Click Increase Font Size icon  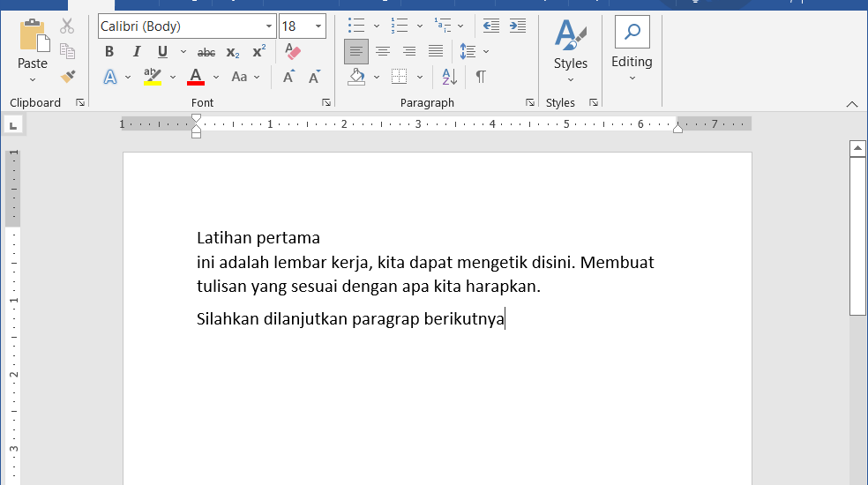pos(288,77)
